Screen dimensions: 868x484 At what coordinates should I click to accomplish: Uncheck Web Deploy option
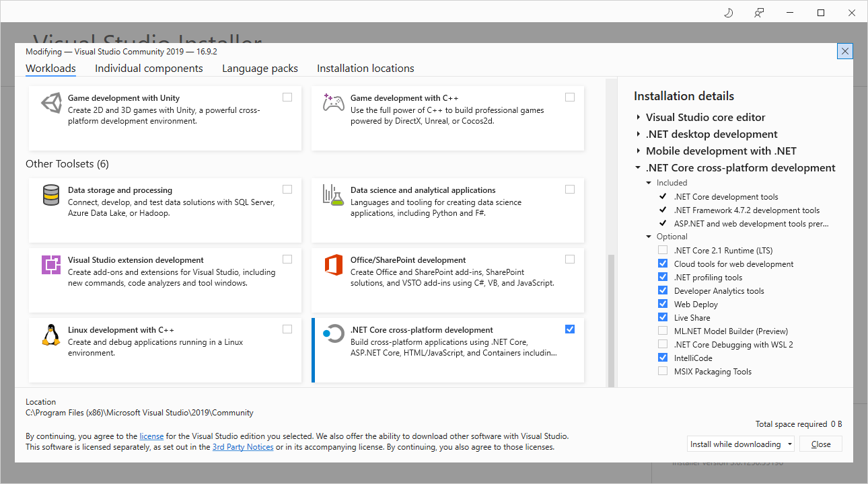[663, 305]
